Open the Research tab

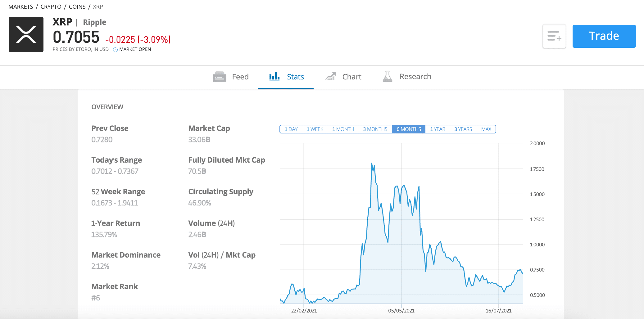click(415, 77)
